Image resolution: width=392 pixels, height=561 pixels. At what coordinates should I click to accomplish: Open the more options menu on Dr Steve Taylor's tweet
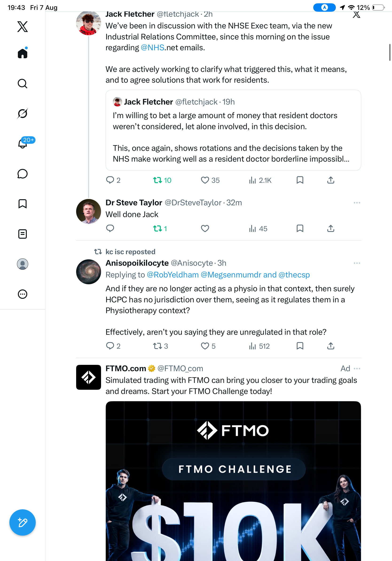click(x=357, y=203)
